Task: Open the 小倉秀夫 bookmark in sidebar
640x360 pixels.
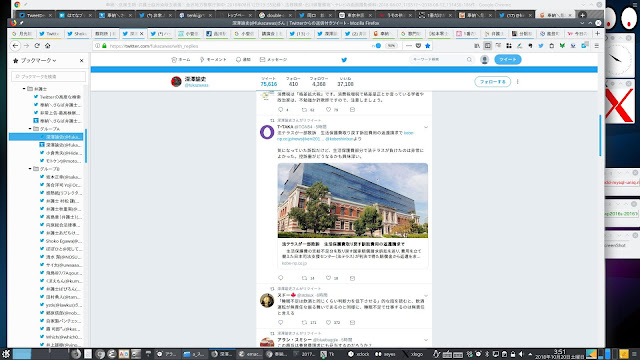Action: coord(60,153)
